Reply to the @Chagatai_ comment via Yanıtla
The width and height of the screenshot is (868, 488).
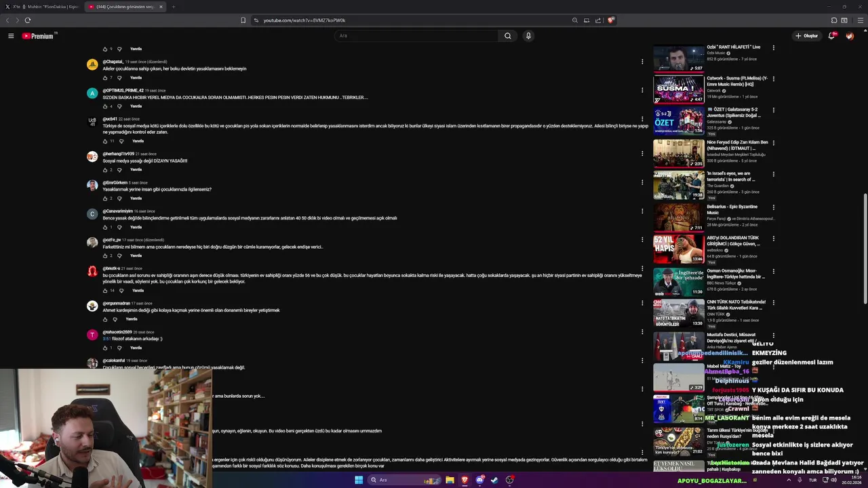(x=136, y=78)
